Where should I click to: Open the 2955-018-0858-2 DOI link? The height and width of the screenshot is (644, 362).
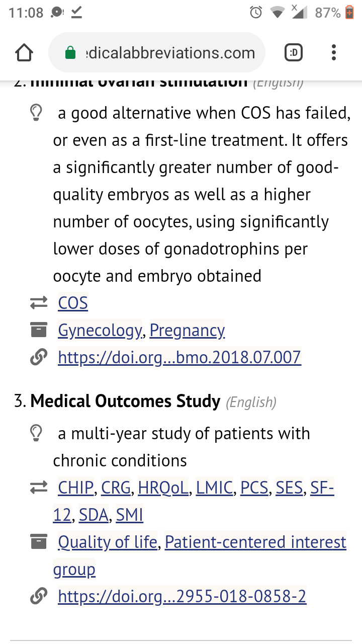(182, 596)
